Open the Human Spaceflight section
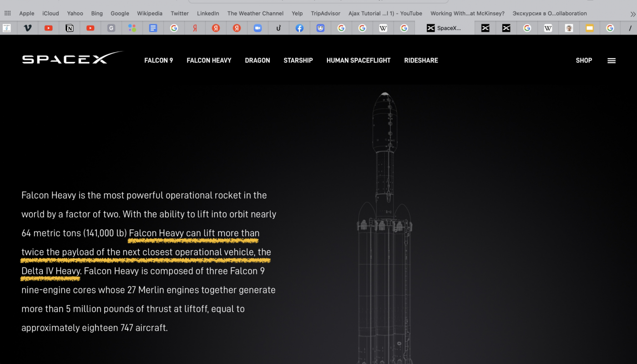 [358, 61]
